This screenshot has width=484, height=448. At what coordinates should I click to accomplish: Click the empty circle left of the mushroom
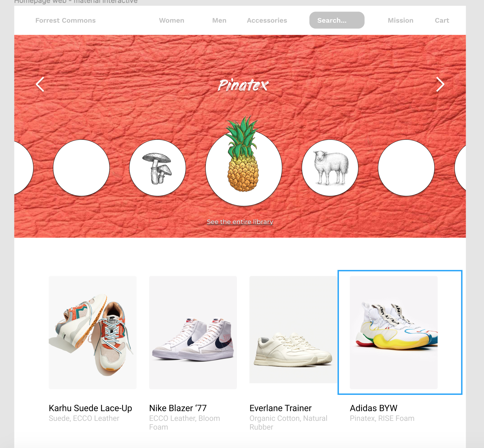[81, 168]
